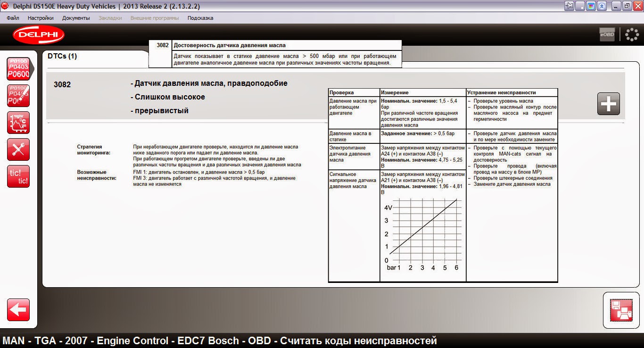644x348 pixels.
Task: Open the real-time data graph icon
Action: coord(18,123)
